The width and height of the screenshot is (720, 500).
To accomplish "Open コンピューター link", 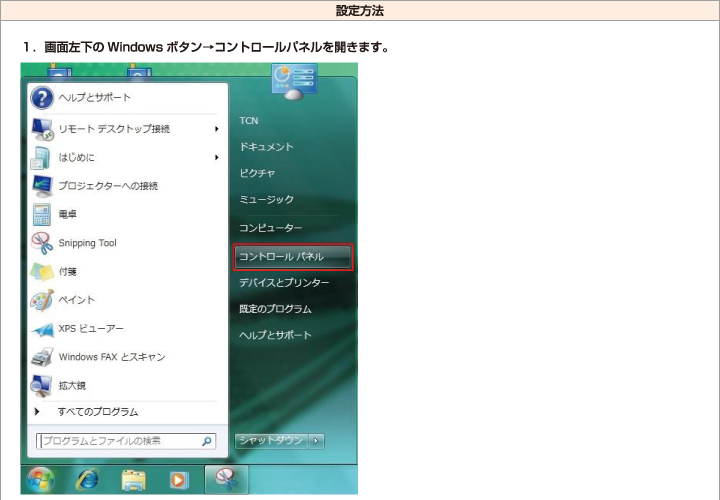I will [271, 228].
